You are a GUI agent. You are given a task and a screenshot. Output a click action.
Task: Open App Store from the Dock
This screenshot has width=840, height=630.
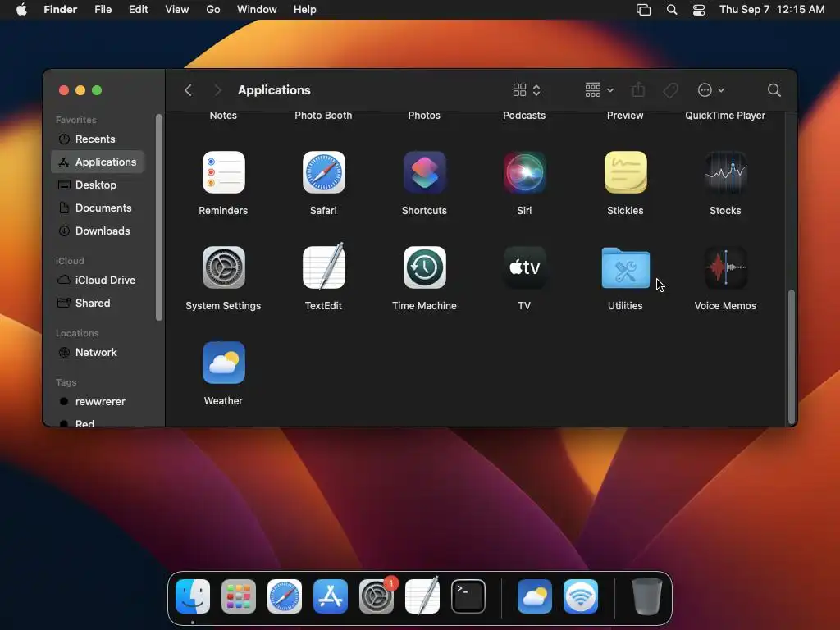[330, 596]
